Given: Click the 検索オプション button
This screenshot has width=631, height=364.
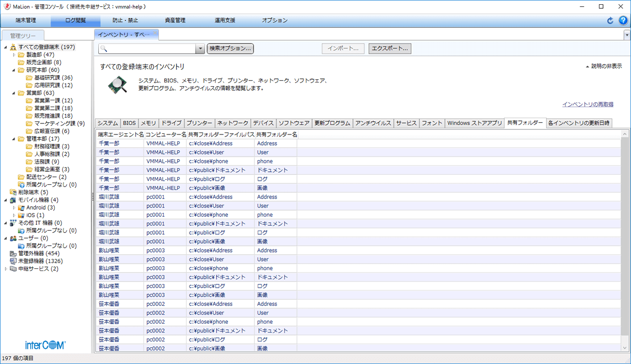Looking at the screenshot, I should tap(230, 48).
